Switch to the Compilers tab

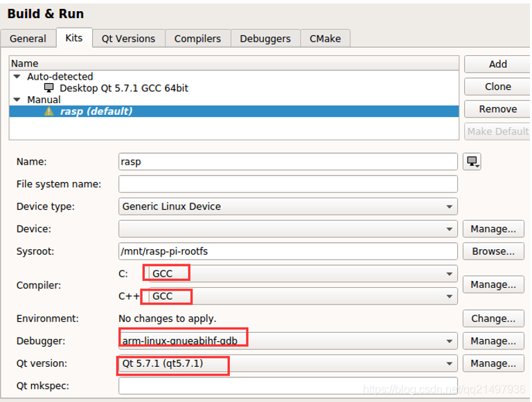pos(197,39)
